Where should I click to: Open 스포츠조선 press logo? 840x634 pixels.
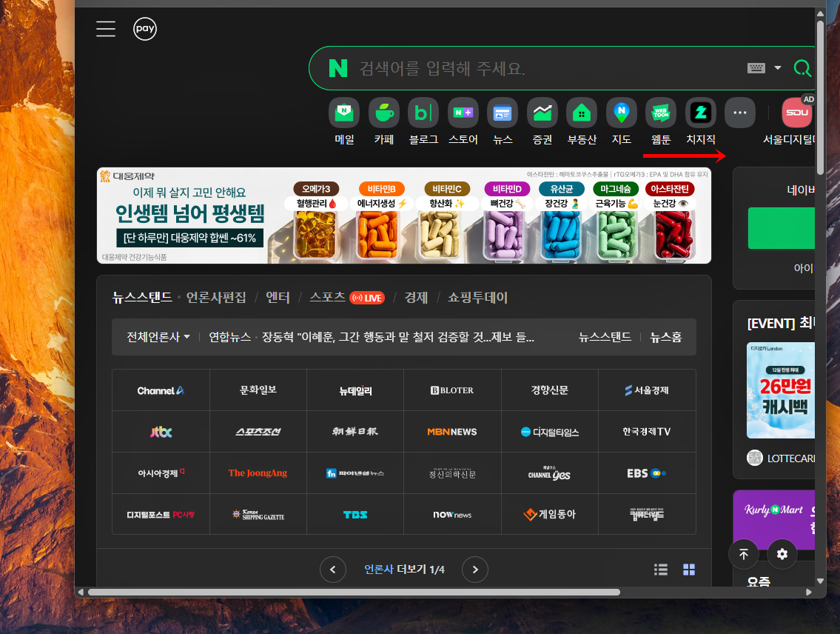pos(258,431)
